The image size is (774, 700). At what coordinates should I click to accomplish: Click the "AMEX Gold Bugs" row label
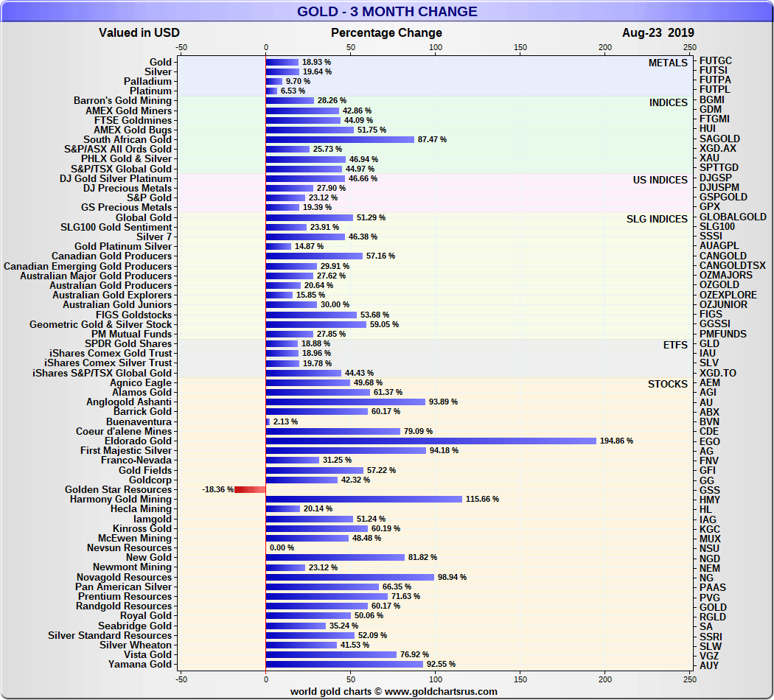133,130
